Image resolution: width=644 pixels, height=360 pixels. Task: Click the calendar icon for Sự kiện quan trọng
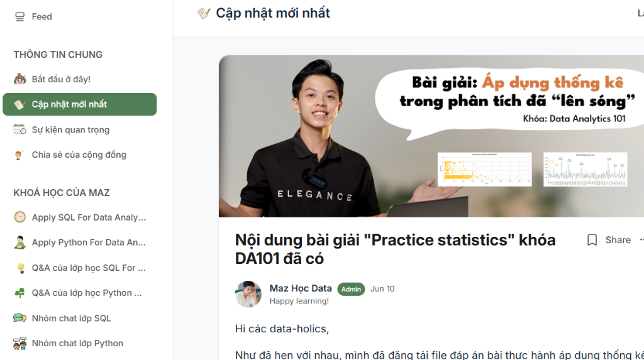(19, 129)
